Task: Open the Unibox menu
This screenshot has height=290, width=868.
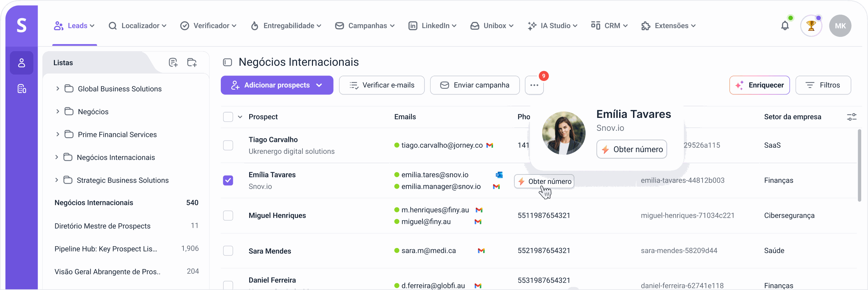Action: pos(492,26)
